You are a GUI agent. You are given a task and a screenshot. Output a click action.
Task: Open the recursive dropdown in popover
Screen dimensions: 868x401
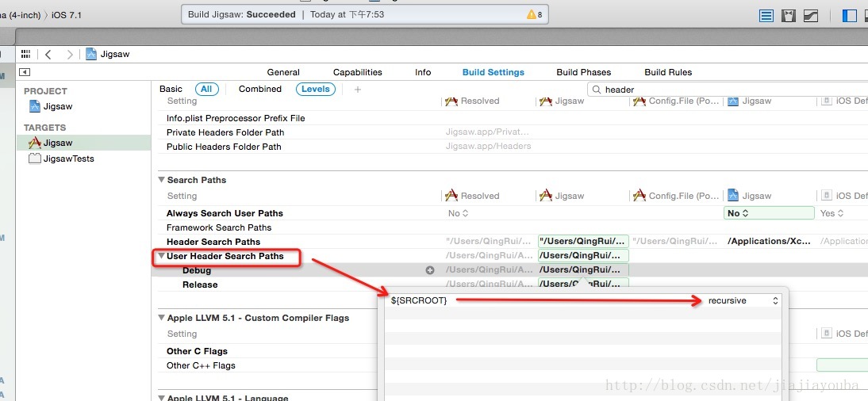click(x=743, y=300)
